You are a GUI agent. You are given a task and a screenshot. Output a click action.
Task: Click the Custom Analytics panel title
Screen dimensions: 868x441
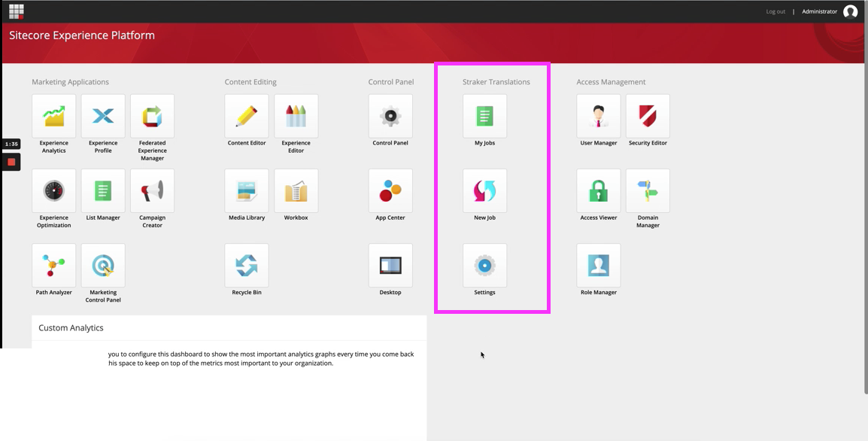(x=71, y=328)
